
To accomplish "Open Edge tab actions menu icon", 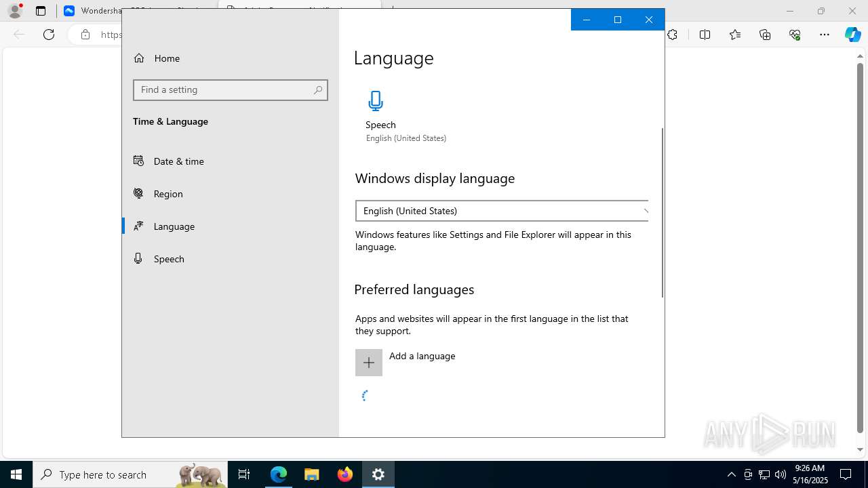I will (41, 11).
